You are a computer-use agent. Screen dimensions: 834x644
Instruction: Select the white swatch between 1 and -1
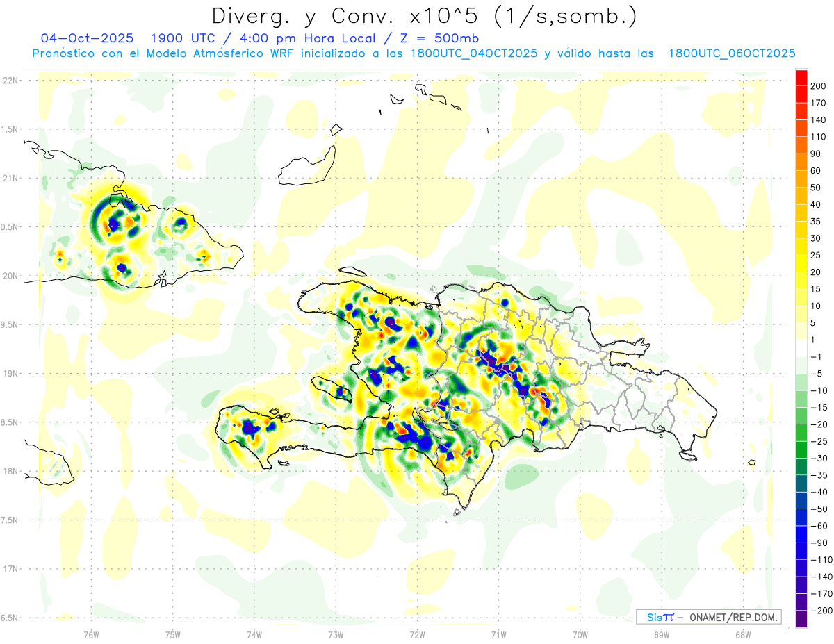pos(801,349)
